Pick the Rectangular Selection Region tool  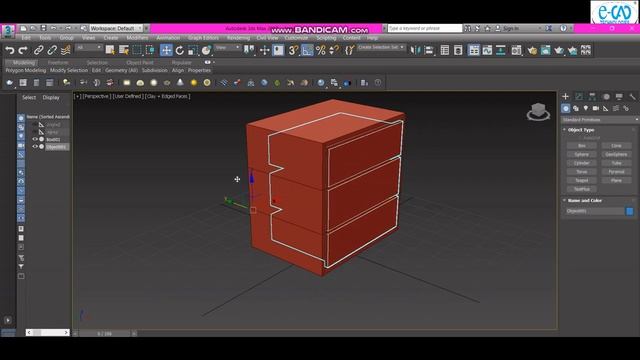(137, 50)
